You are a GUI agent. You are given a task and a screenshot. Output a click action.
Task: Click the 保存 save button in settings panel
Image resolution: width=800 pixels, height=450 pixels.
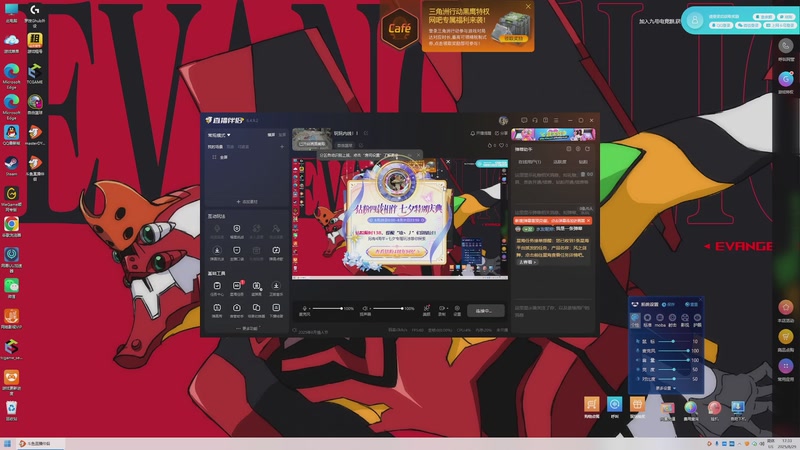(668, 304)
